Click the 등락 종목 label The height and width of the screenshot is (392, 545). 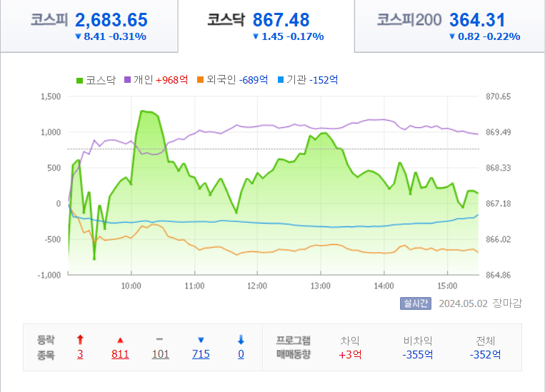pyautogui.click(x=46, y=347)
